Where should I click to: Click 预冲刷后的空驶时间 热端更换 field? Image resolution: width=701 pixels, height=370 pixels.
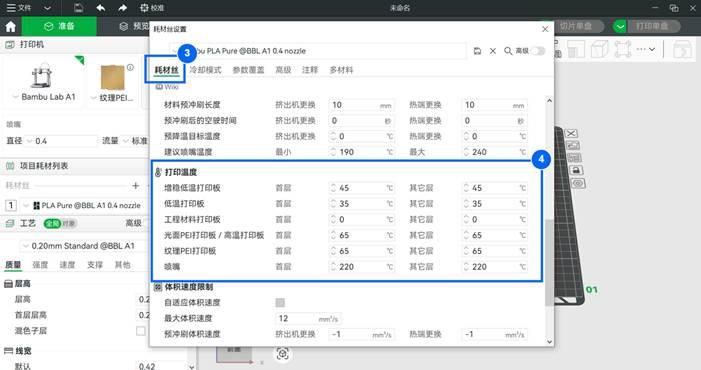tap(494, 121)
